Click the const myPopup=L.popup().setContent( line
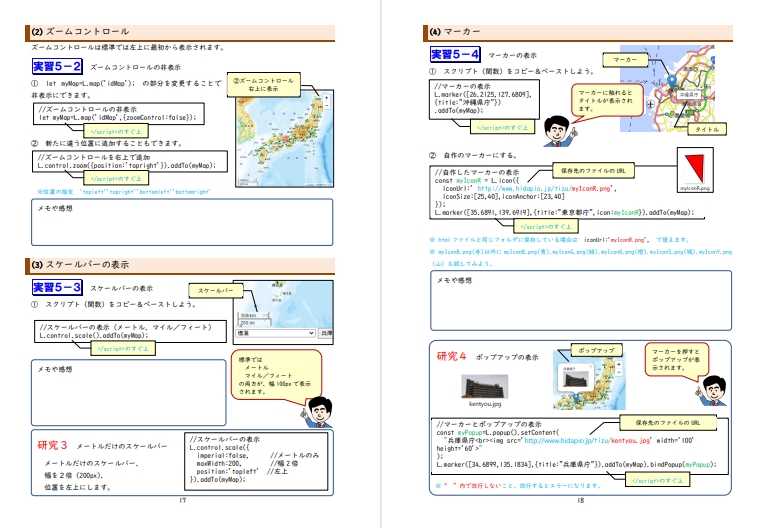Image resolution: width=765 pixels, height=528 pixels. pos(498,432)
